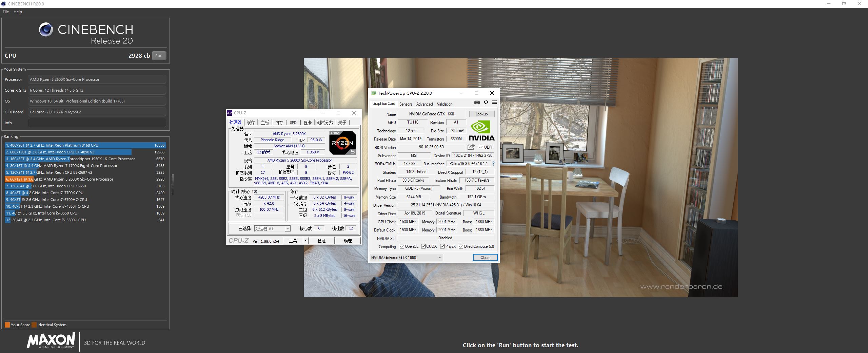The height and width of the screenshot is (353, 868).
Task: Open the GPU-Z hamburger menu icon
Action: 494,103
